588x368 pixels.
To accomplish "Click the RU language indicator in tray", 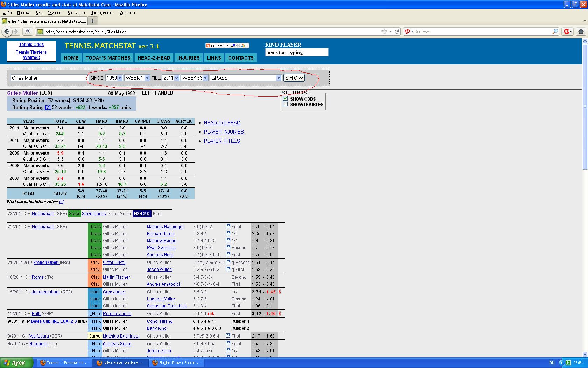I will tap(552, 363).
